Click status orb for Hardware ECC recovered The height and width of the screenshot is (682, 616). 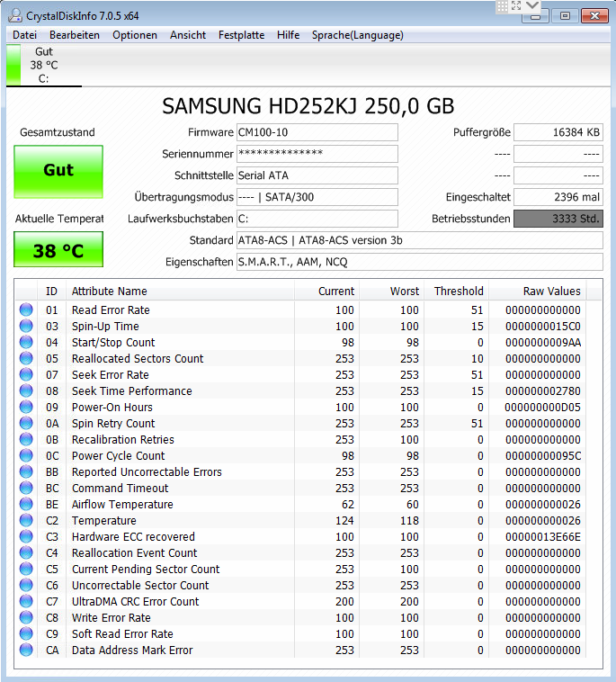coord(26,536)
